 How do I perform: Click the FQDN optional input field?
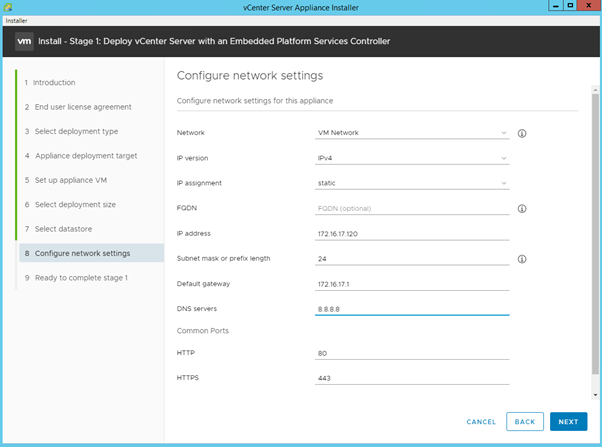pos(412,209)
